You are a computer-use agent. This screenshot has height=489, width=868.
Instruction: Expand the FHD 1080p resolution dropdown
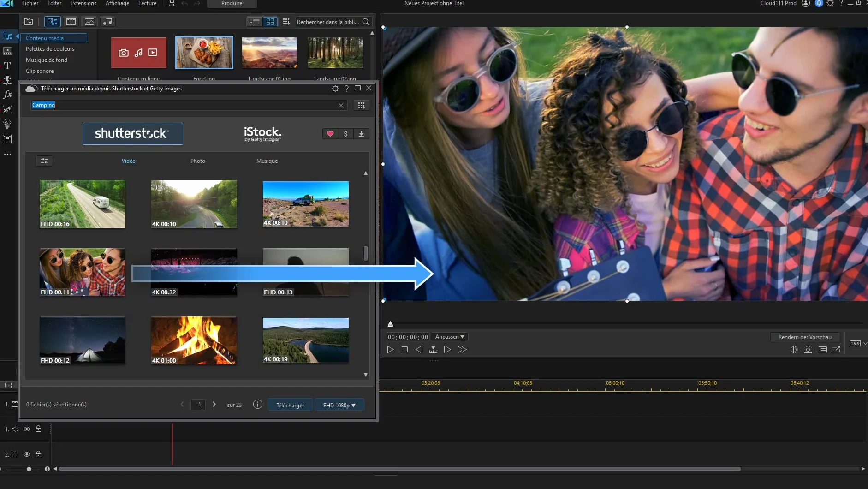pos(339,405)
